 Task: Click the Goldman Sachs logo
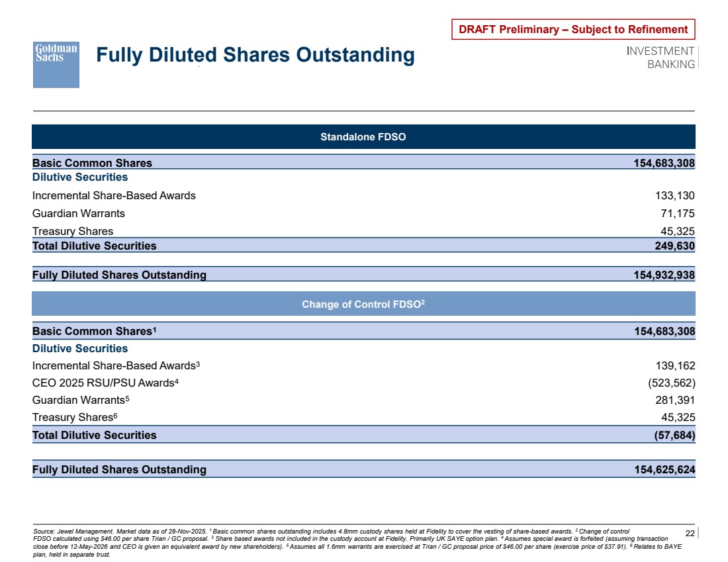[x=56, y=64]
